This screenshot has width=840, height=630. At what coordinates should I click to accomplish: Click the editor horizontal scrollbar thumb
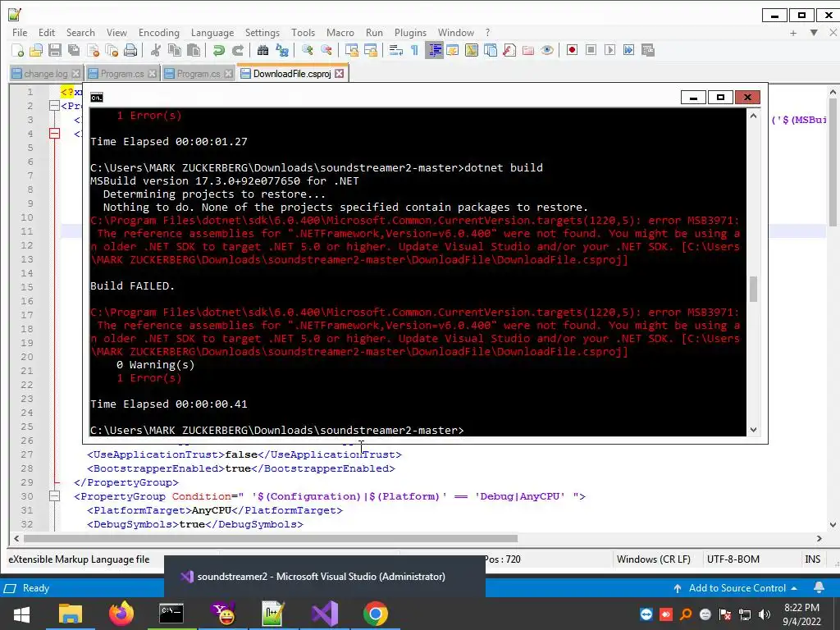click(271, 538)
